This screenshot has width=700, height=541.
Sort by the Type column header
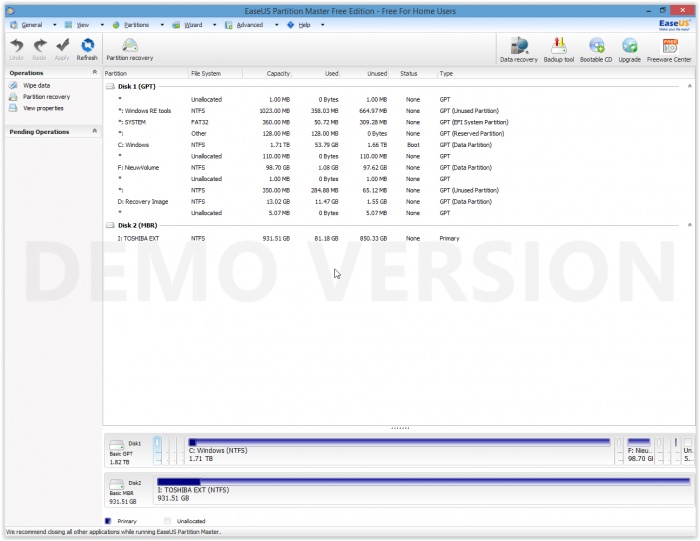(x=565, y=73)
